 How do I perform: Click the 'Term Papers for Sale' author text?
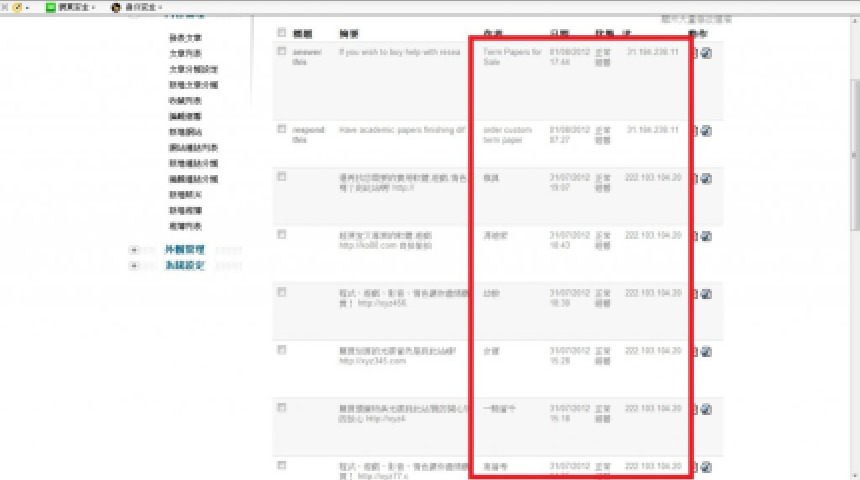pos(511,55)
